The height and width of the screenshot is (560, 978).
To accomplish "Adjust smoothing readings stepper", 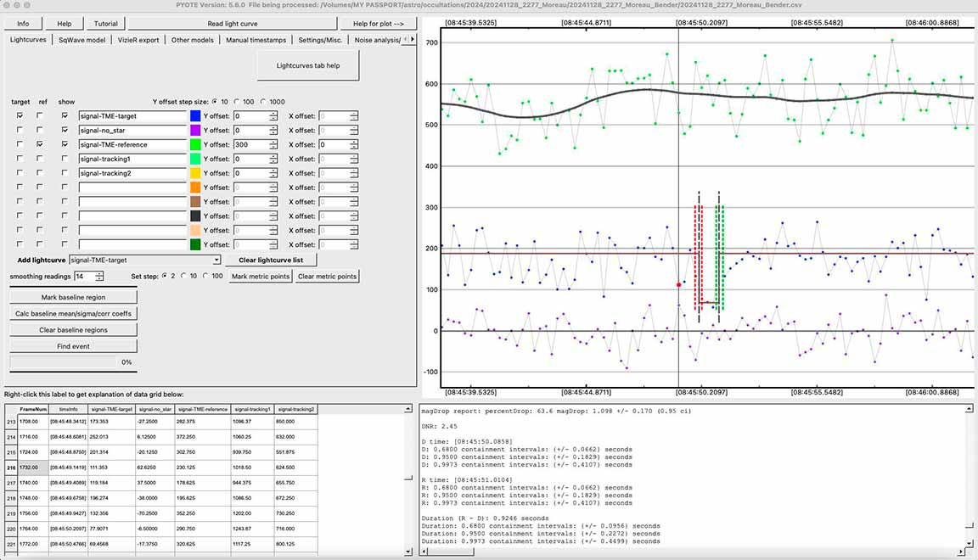I will (99, 277).
